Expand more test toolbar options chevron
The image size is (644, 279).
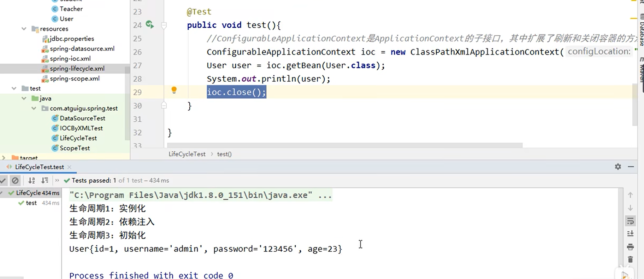[57, 180]
